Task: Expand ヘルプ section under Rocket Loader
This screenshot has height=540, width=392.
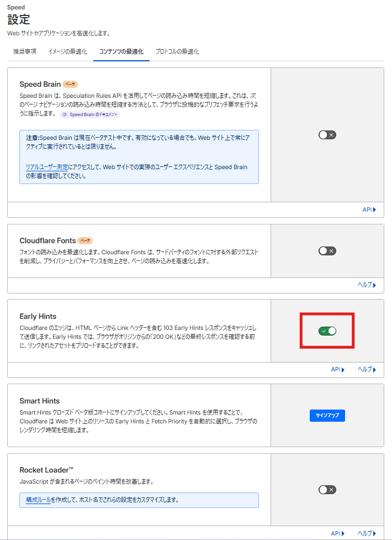Action: (367, 533)
